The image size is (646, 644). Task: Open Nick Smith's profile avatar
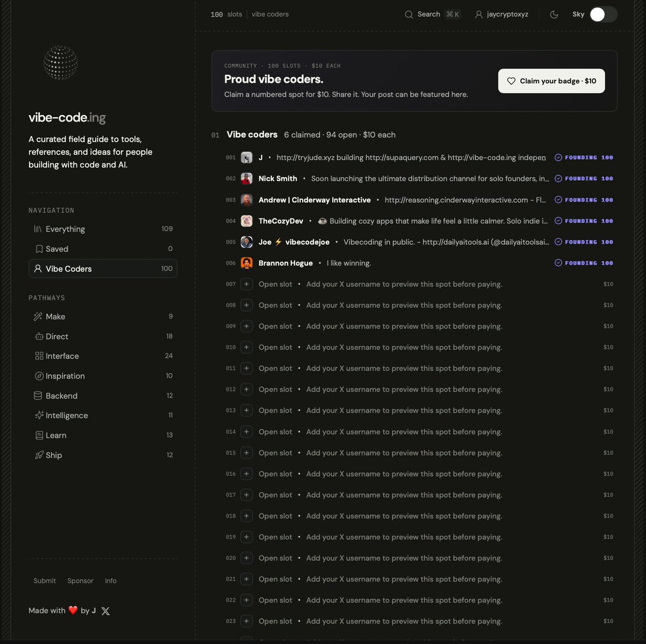(x=247, y=179)
